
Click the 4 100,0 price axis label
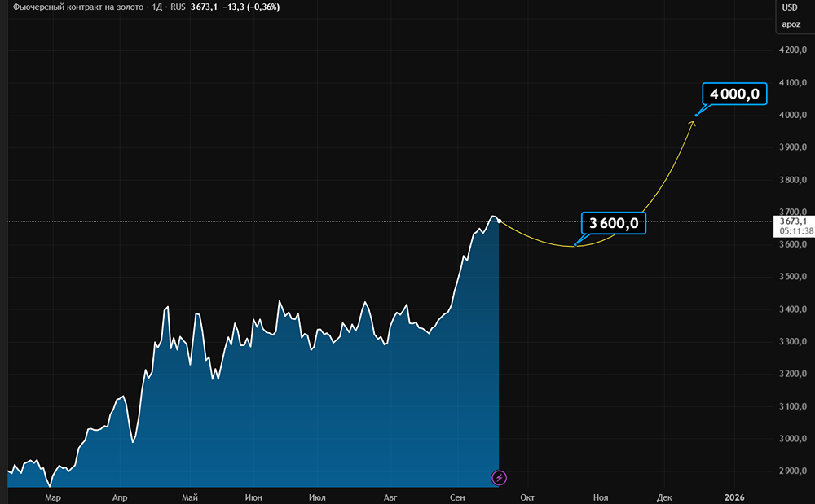[x=793, y=82]
